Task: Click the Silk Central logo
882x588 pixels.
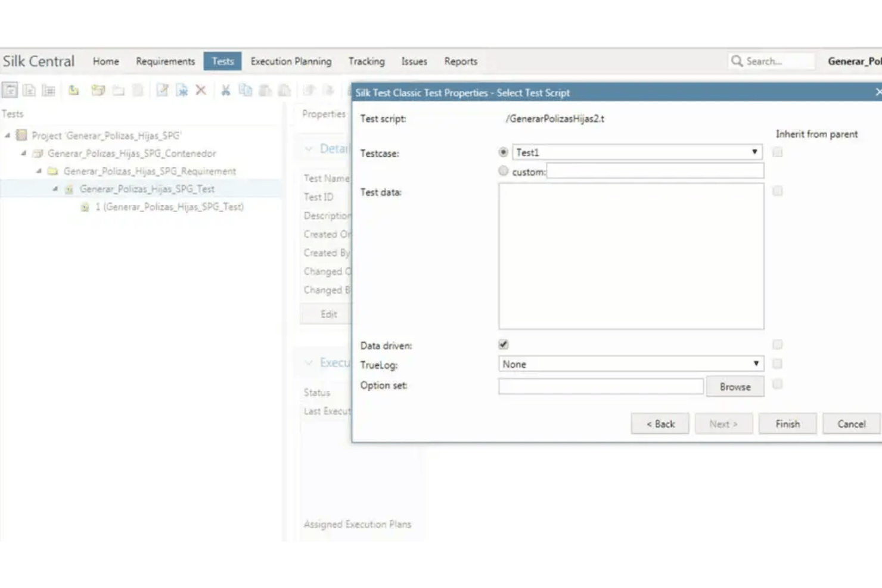Action: pyautogui.click(x=39, y=61)
